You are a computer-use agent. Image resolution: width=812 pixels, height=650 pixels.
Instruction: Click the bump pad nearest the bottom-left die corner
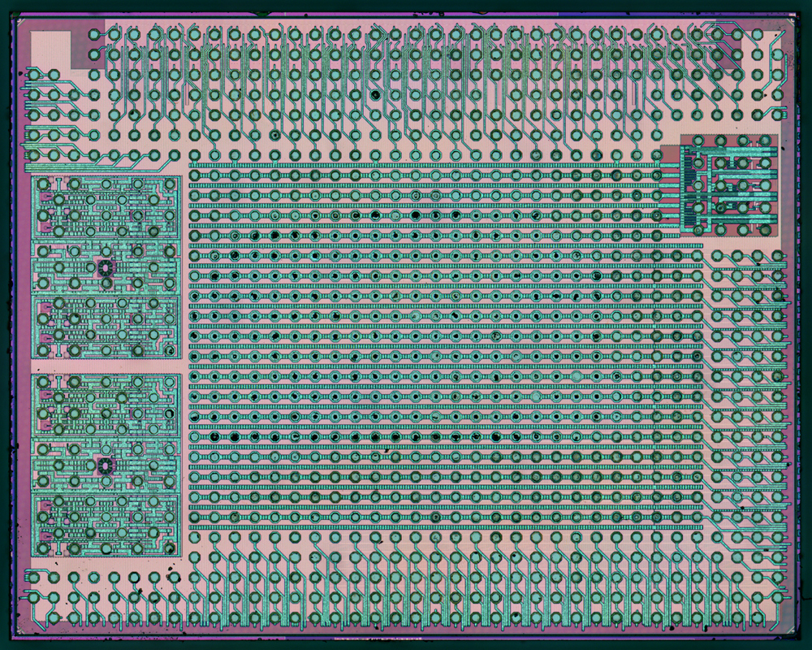tap(53, 617)
